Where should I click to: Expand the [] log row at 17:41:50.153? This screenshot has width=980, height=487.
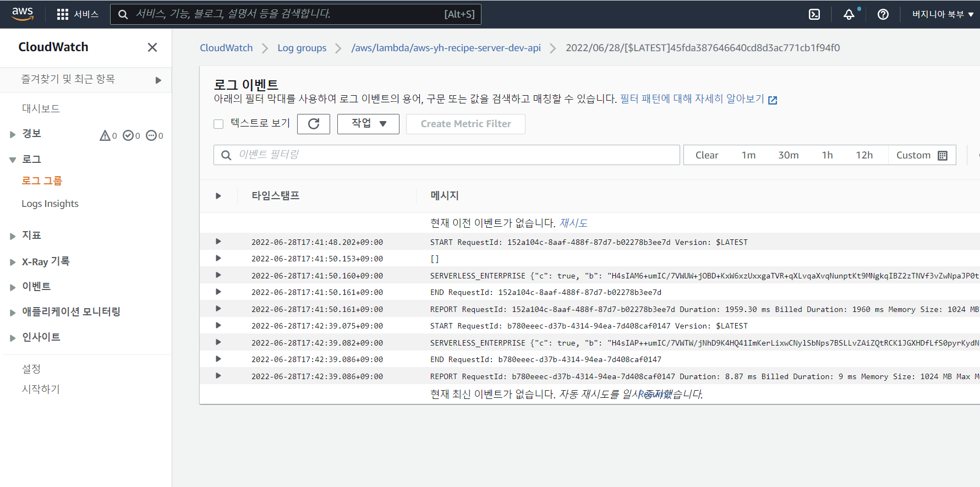(x=218, y=258)
